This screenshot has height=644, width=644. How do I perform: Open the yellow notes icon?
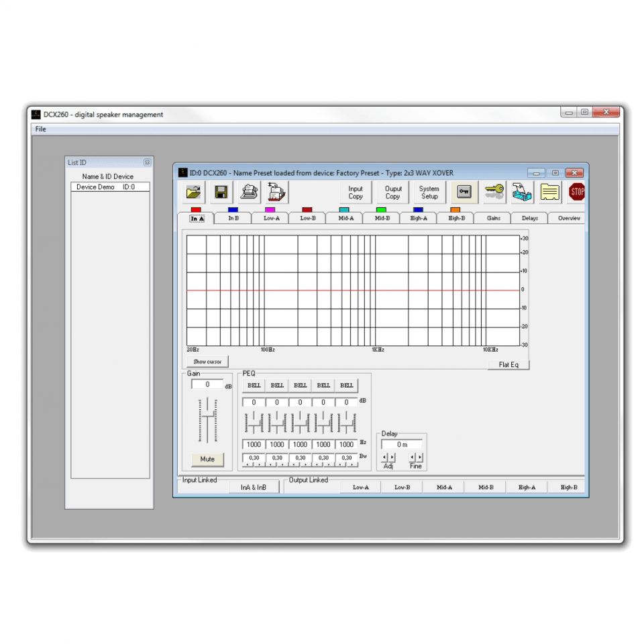[549, 192]
